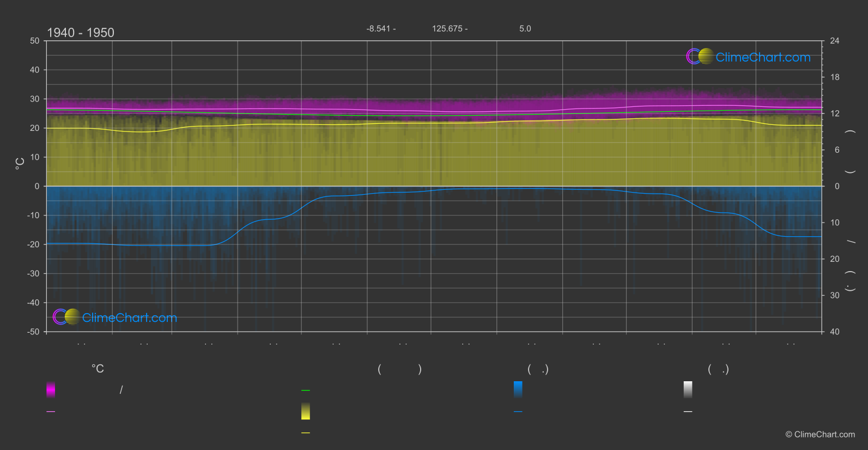Image resolution: width=868 pixels, height=450 pixels.
Task: Click the magenta temperature range legend swatch
Action: point(51,389)
